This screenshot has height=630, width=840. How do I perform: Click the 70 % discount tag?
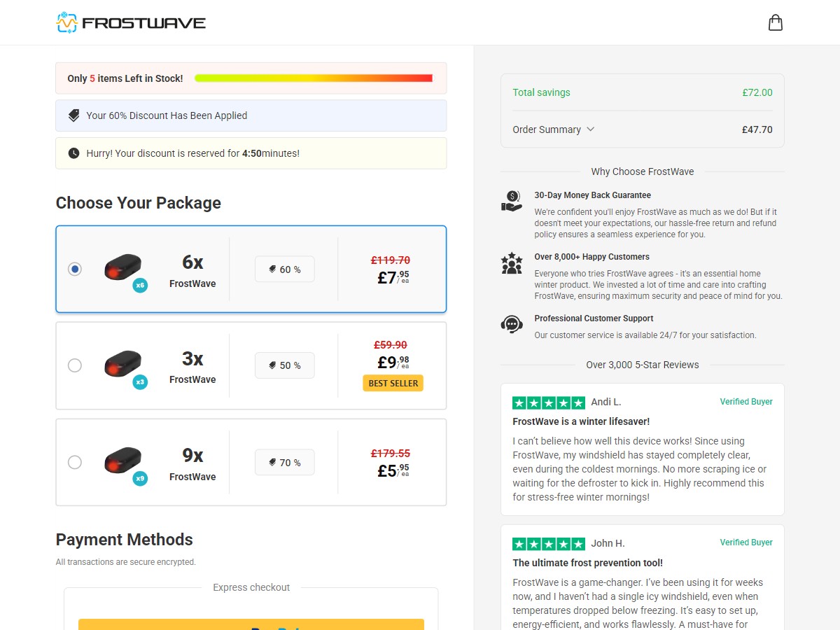pos(285,463)
